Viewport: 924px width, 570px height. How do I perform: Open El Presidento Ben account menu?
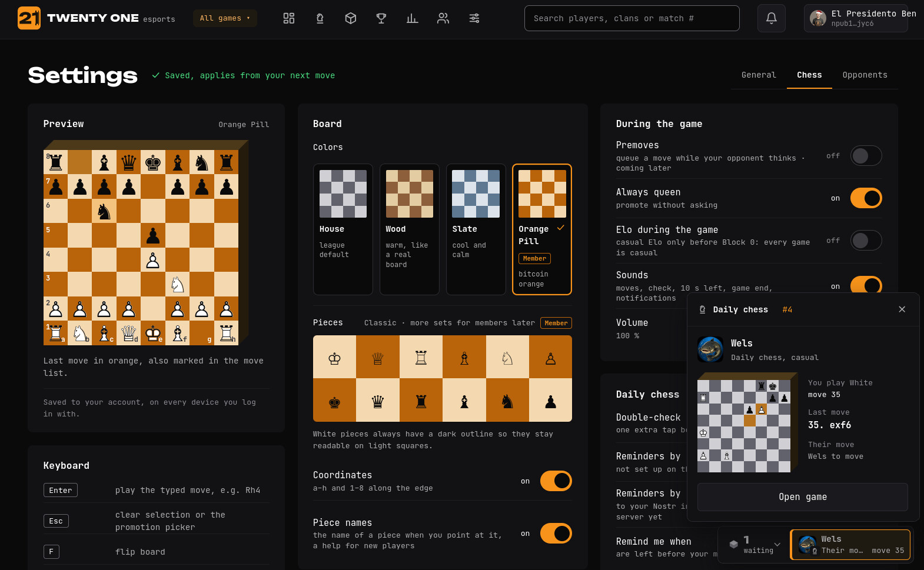tap(856, 18)
